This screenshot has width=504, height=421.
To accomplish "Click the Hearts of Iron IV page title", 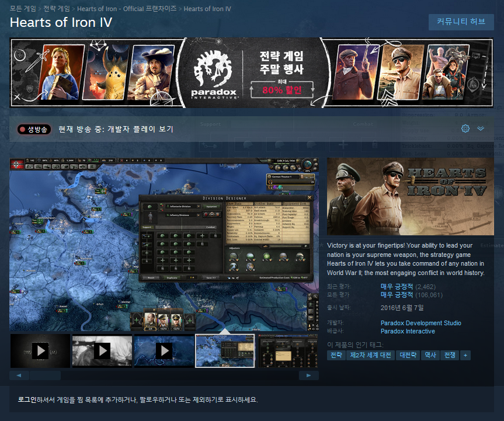I will (x=61, y=23).
